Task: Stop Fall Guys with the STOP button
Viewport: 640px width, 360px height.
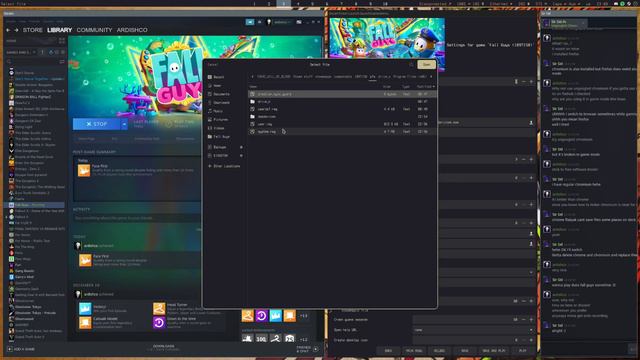Action: tap(97, 124)
